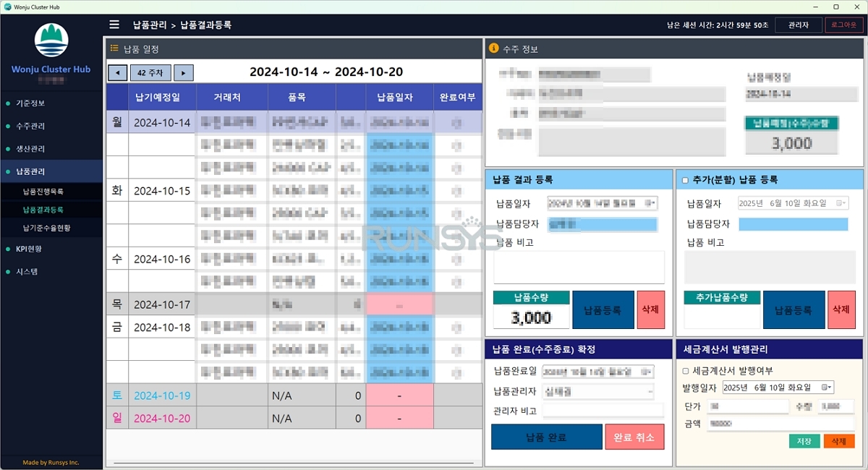Advance to next week with the right arrow
The width and height of the screenshot is (868, 470).
184,72
